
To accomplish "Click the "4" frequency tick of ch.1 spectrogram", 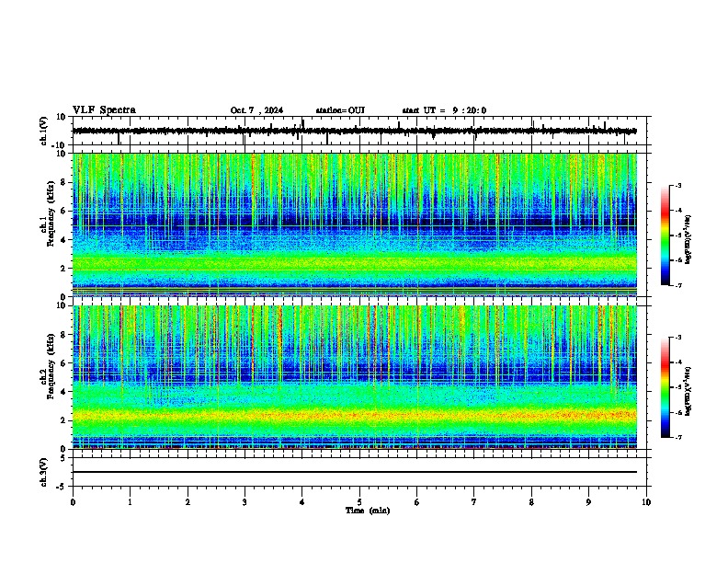I will tap(64, 240).
